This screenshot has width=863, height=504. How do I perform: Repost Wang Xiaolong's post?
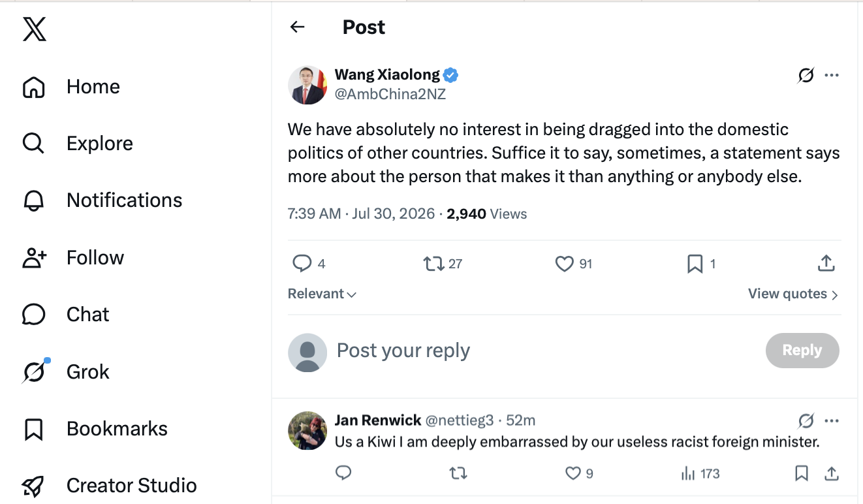pyautogui.click(x=433, y=264)
